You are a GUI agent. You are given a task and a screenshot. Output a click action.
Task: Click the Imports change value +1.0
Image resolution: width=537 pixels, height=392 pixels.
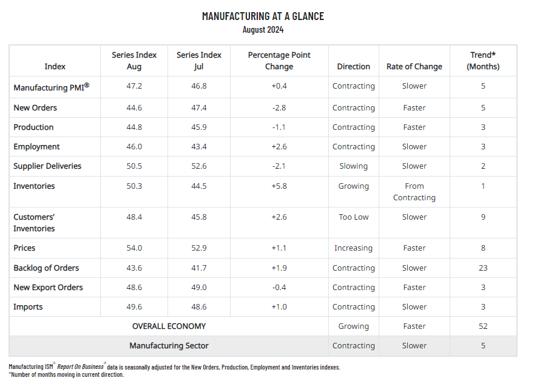[279, 307]
